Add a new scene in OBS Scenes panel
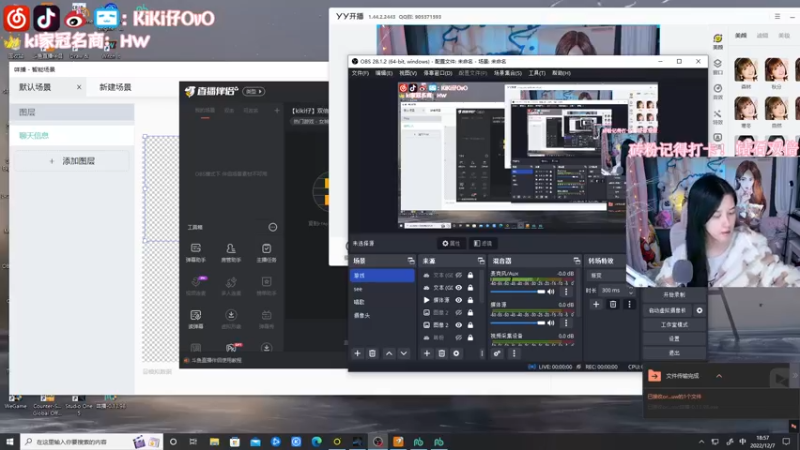This screenshot has width=800, height=450. [357, 353]
